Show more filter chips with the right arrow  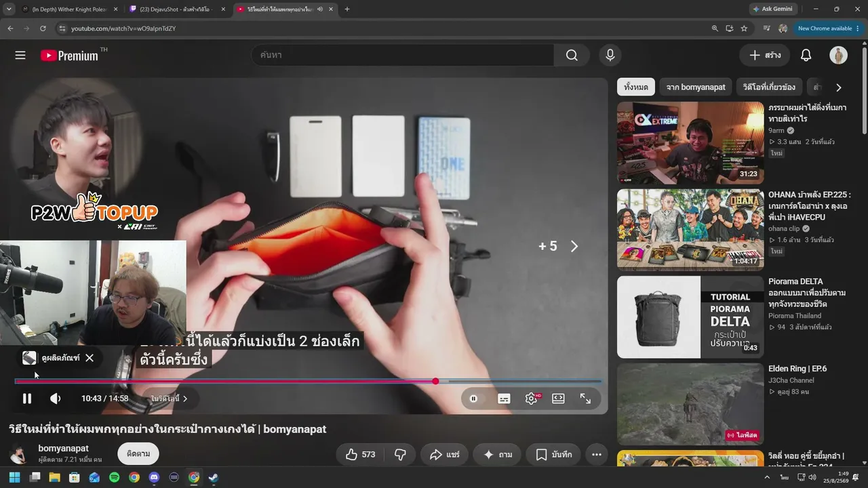(x=839, y=87)
